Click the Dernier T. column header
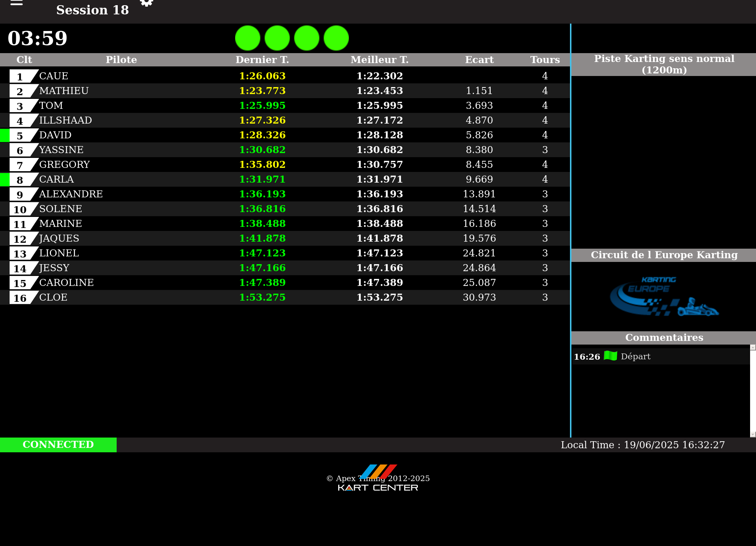 [x=262, y=60]
